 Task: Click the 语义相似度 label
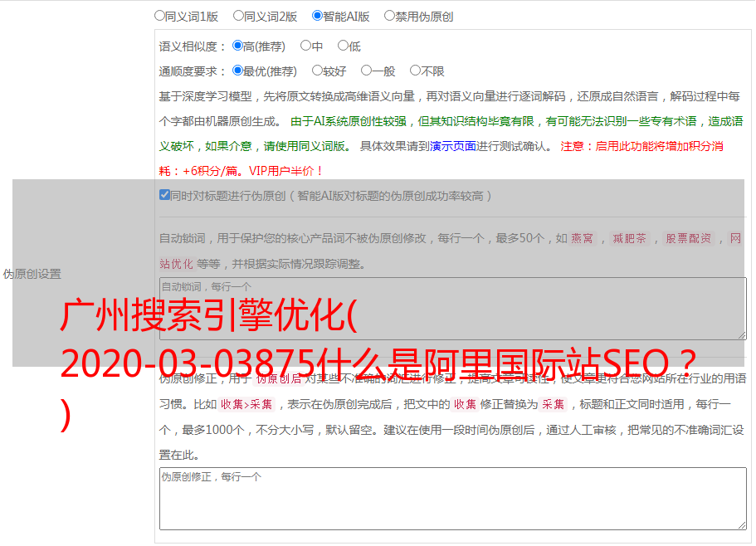coord(193,46)
